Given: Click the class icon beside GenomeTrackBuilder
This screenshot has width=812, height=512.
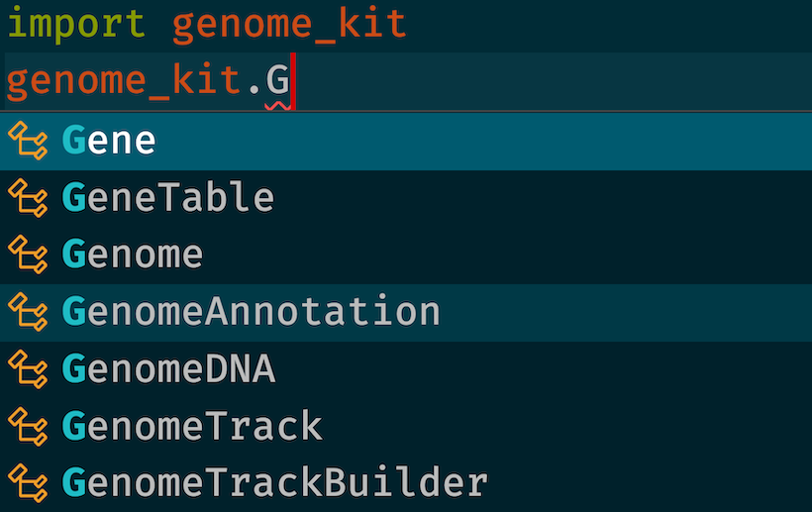Looking at the screenshot, I should [28, 483].
